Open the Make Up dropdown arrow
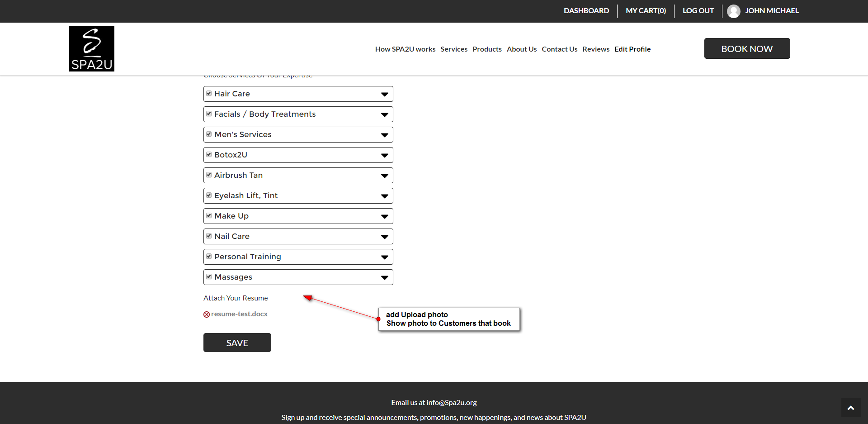868x424 pixels. tap(385, 217)
